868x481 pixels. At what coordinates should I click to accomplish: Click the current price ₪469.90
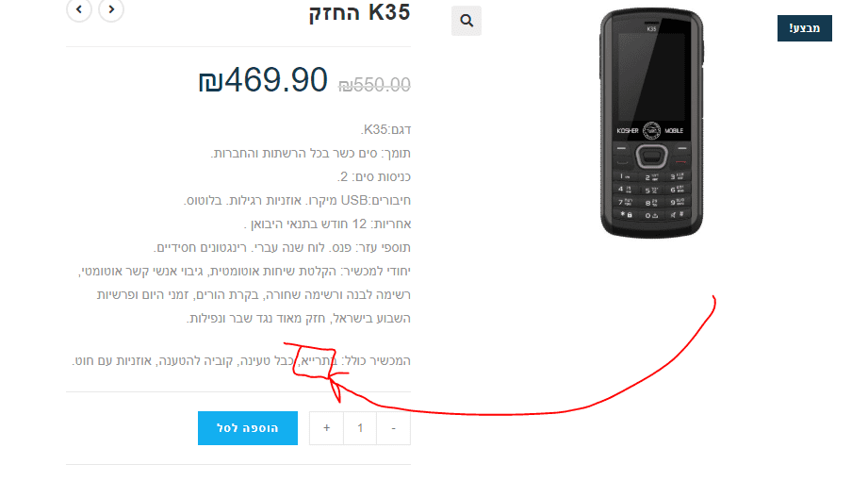click(263, 80)
